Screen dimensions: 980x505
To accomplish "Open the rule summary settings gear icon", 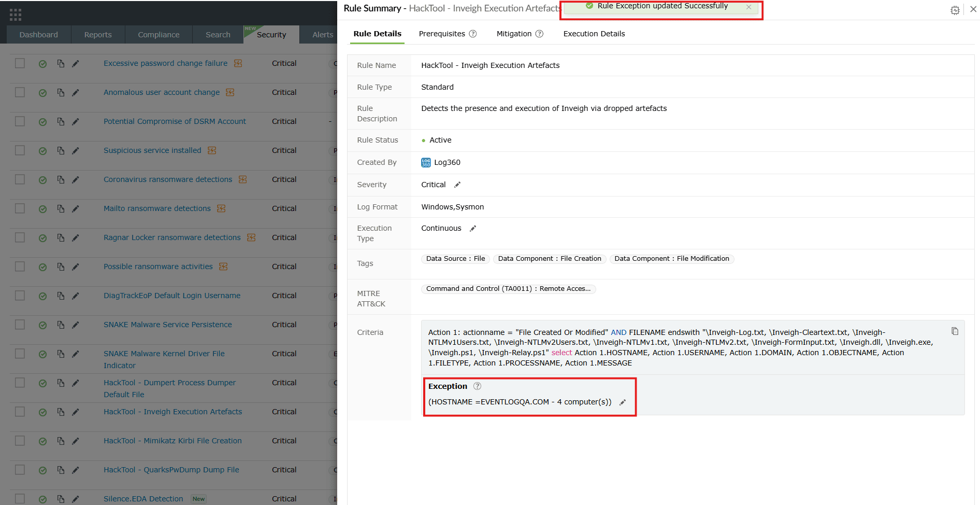I will (x=955, y=10).
